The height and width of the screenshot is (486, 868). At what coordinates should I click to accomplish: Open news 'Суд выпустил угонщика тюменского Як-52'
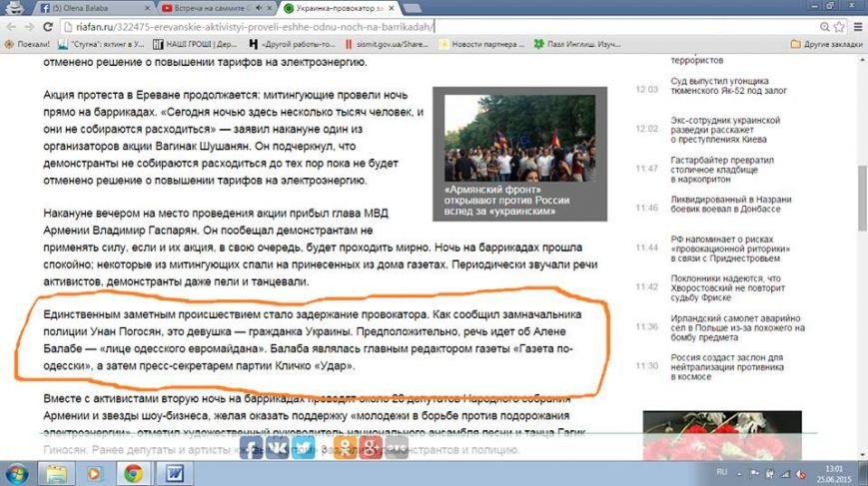pyautogui.click(x=728, y=86)
